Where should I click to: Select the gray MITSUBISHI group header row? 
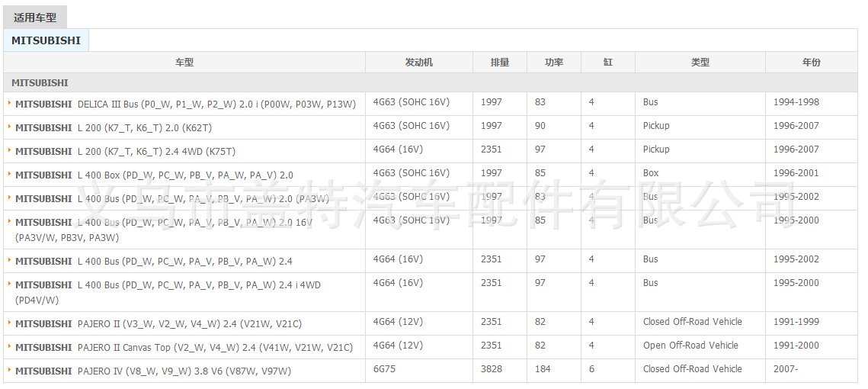tap(431, 82)
